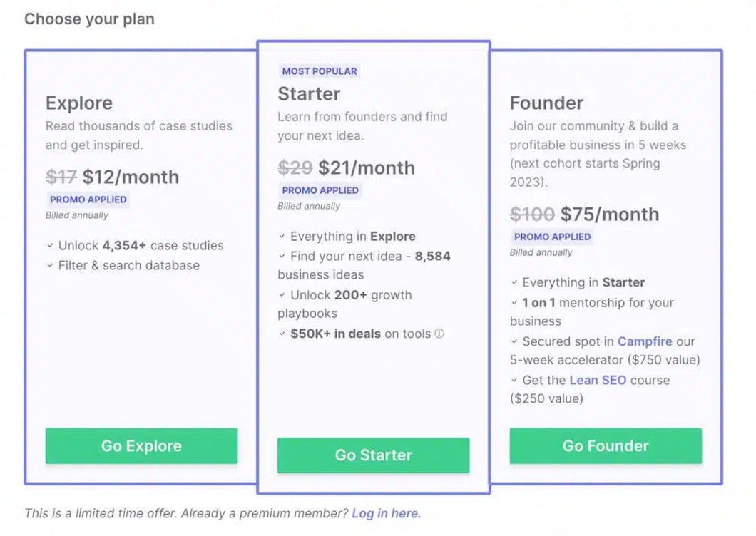Open the Lean SEO course link
Viewport: 756px width, 536px height.
(598, 380)
